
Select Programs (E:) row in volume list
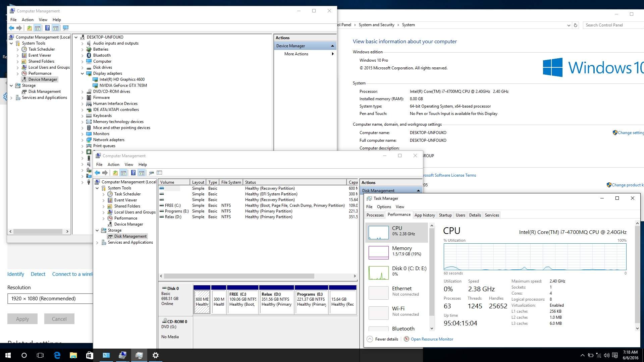tap(258, 211)
